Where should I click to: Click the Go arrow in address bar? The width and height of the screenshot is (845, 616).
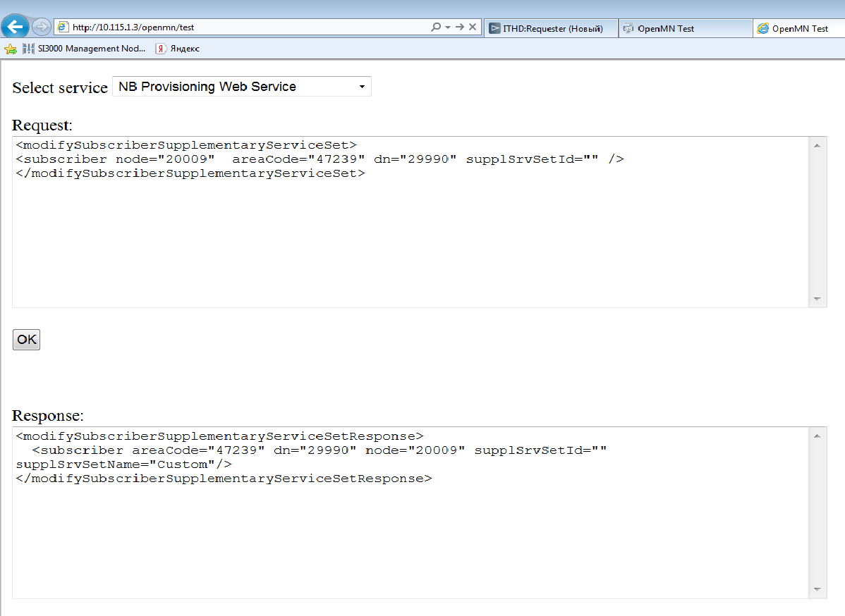coord(460,27)
